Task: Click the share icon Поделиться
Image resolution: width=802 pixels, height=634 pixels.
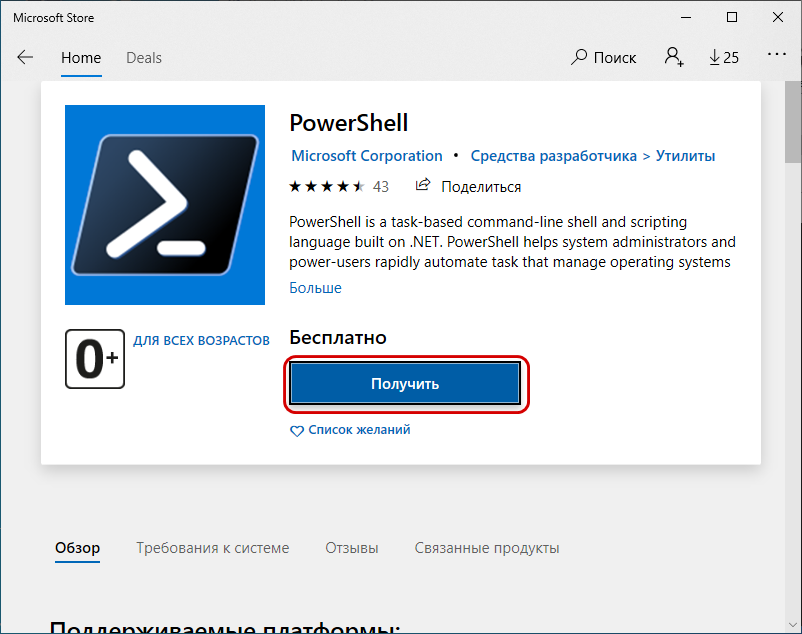Action: pyautogui.click(x=423, y=186)
